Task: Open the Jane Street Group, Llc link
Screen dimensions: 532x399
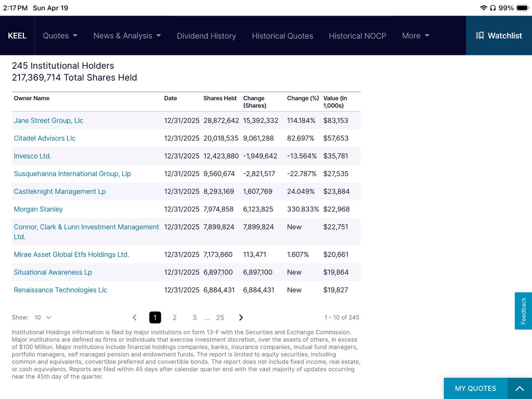Action: tap(48, 121)
